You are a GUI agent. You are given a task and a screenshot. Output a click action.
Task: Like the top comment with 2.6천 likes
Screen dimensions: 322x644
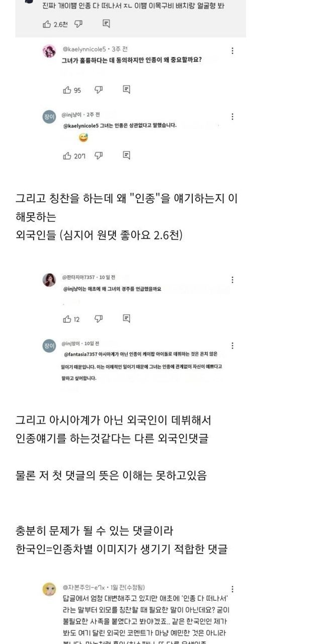[47, 24]
